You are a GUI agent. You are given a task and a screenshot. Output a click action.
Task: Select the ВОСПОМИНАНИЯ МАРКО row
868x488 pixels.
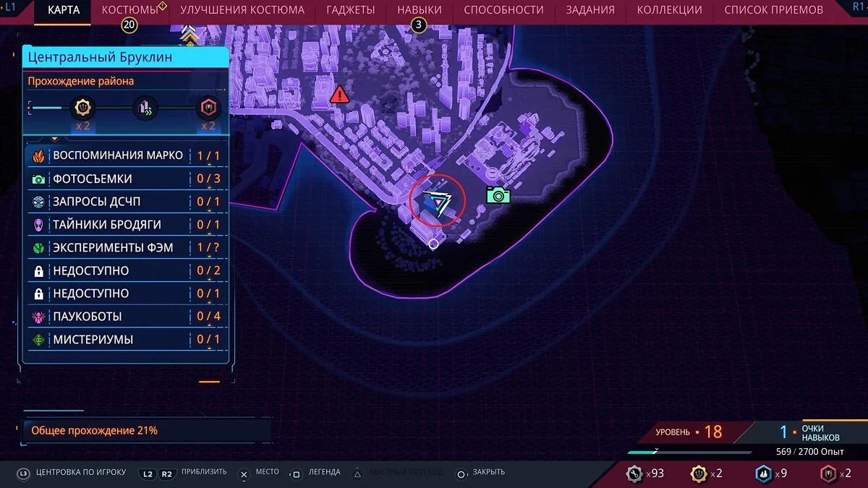coord(126,155)
